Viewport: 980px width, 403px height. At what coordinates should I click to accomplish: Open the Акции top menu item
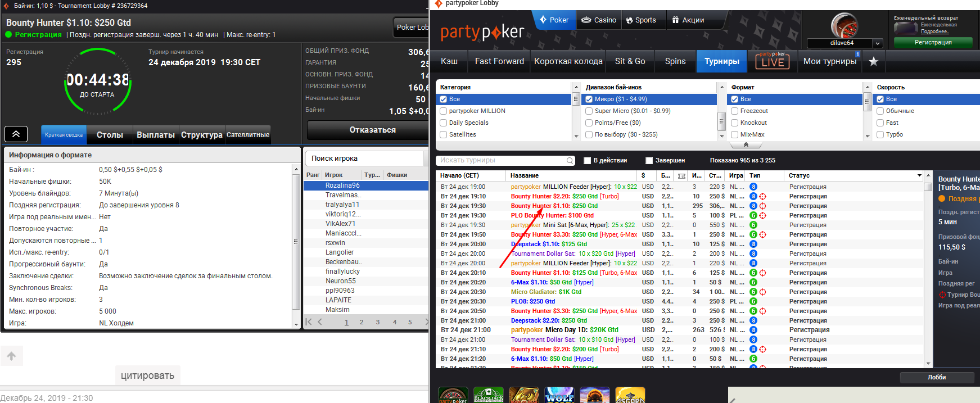(x=688, y=20)
